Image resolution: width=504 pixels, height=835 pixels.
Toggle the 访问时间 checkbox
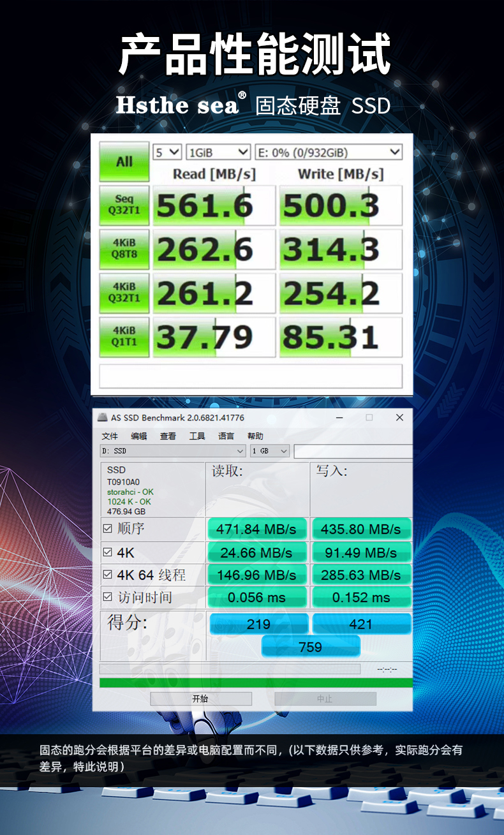[x=107, y=598]
